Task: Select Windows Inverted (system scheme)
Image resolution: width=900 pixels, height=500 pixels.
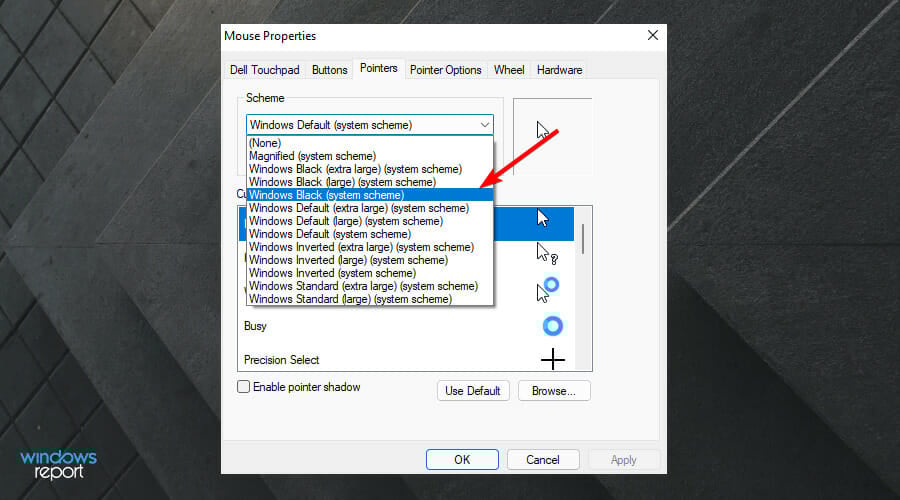Action: [370, 273]
